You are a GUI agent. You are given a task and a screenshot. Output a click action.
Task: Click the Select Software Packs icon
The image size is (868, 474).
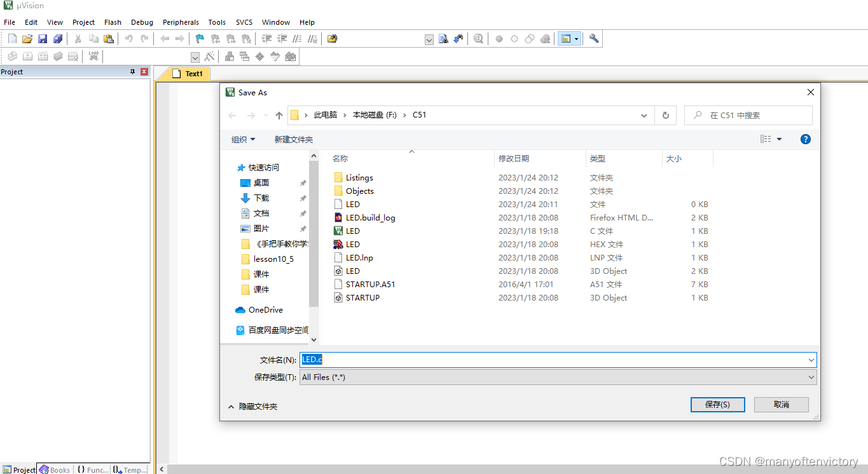(275, 57)
